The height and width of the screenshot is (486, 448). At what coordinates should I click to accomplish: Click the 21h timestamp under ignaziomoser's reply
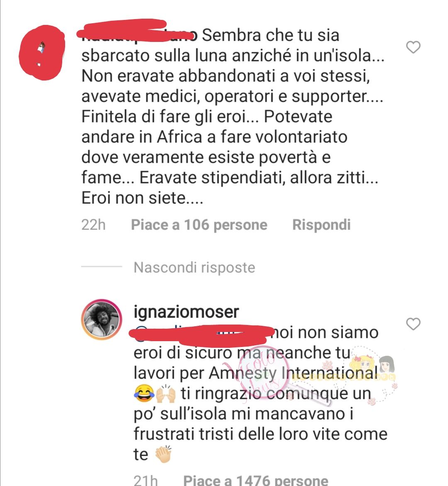[x=145, y=480]
